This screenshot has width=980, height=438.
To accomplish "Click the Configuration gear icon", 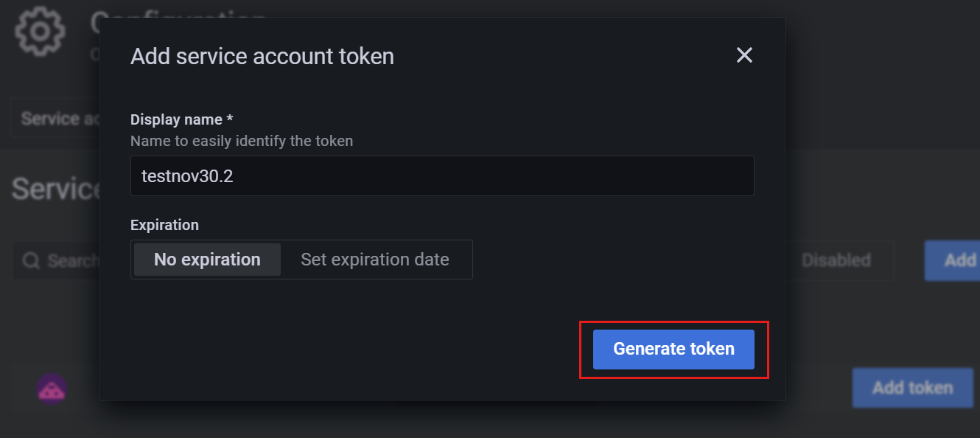I will click(41, 31).
